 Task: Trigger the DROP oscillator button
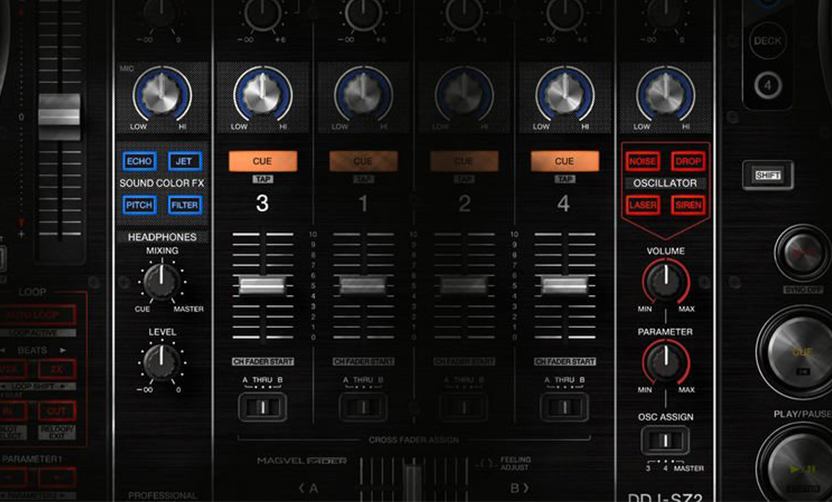[x=688, y=161]
